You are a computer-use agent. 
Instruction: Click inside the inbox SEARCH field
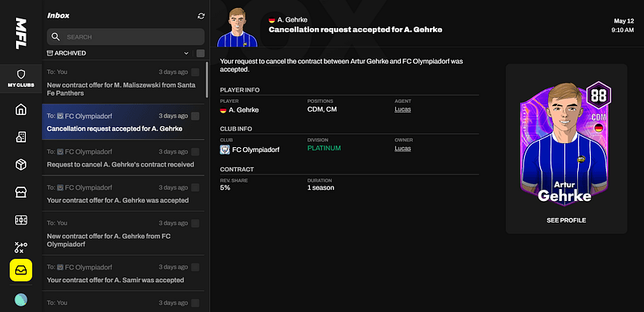(x=126, y=37)
